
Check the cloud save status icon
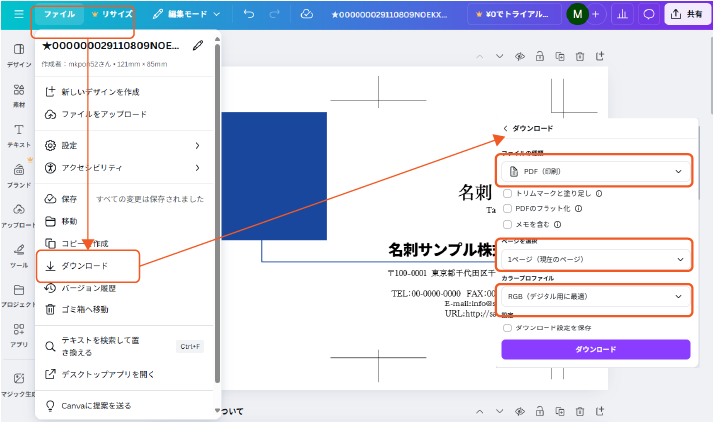307,14
